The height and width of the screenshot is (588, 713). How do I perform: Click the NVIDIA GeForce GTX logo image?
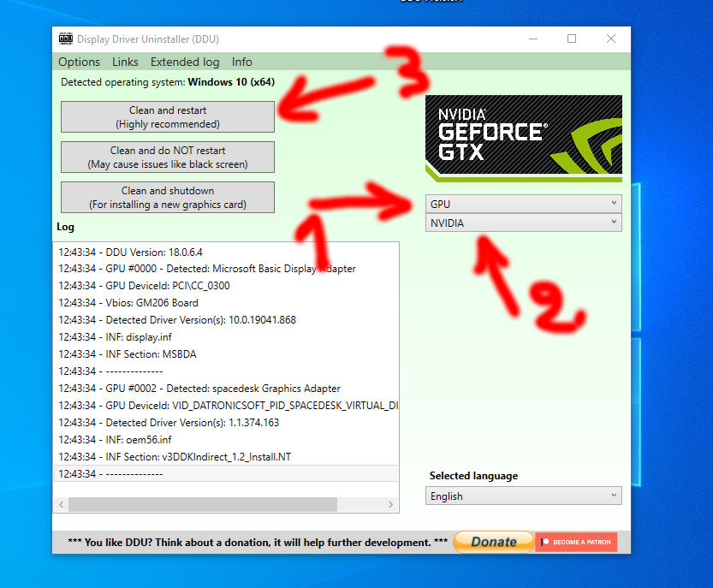tap(524, 139)
